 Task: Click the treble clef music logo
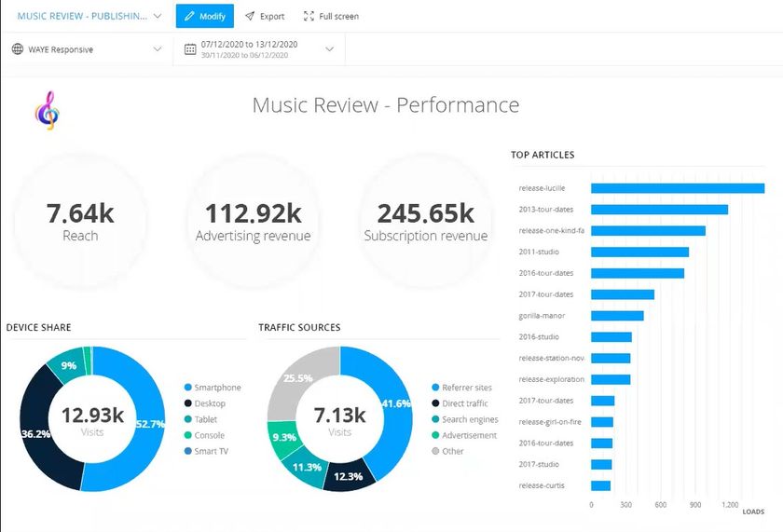(x=48, y=110)
